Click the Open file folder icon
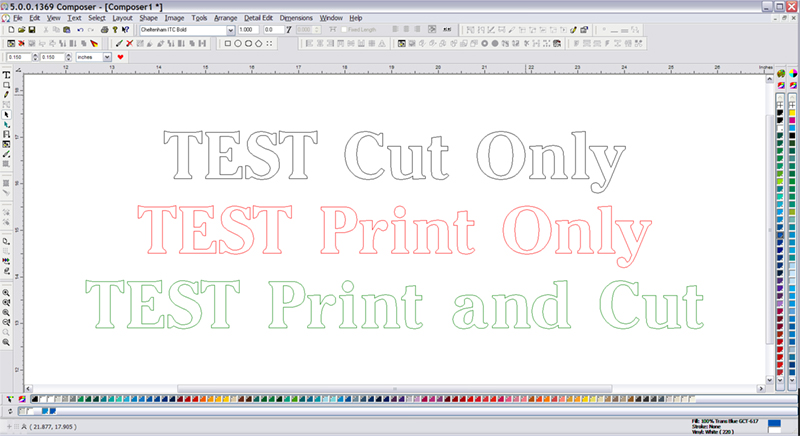800x436 pixels. click(21, 30)
